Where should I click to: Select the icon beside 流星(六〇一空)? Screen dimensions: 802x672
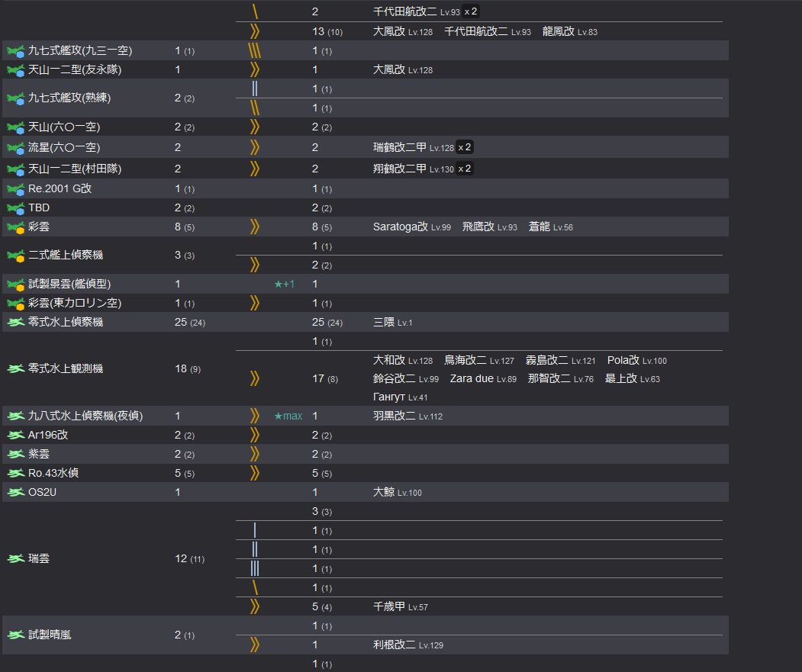tap(16, 148)
